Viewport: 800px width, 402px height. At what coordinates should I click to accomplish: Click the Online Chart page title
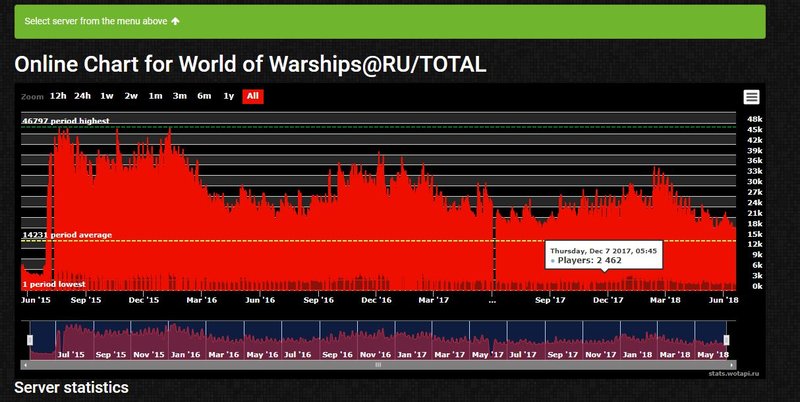pyautogui.click(x=250, y=64)
